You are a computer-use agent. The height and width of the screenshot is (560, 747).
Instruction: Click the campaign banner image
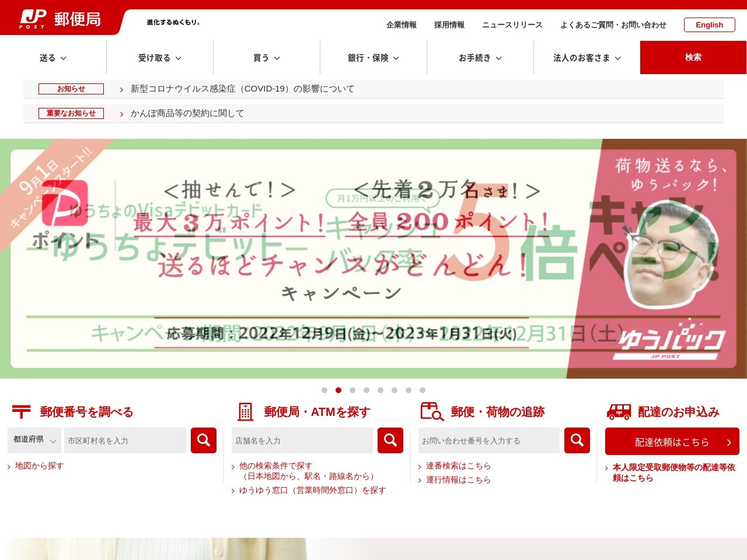pyautogui.click(x=373, y=258)
